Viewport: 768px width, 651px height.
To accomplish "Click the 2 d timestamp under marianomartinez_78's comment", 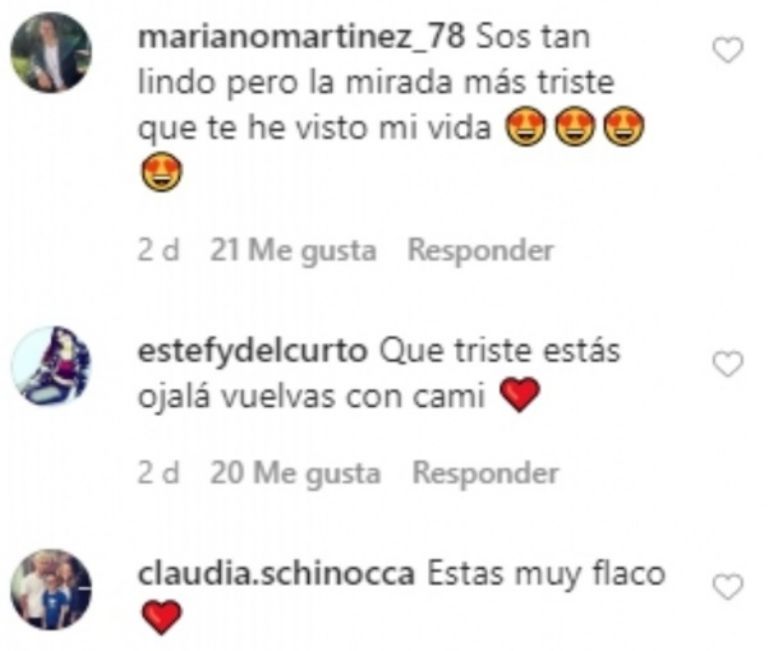I will [158, 250].
